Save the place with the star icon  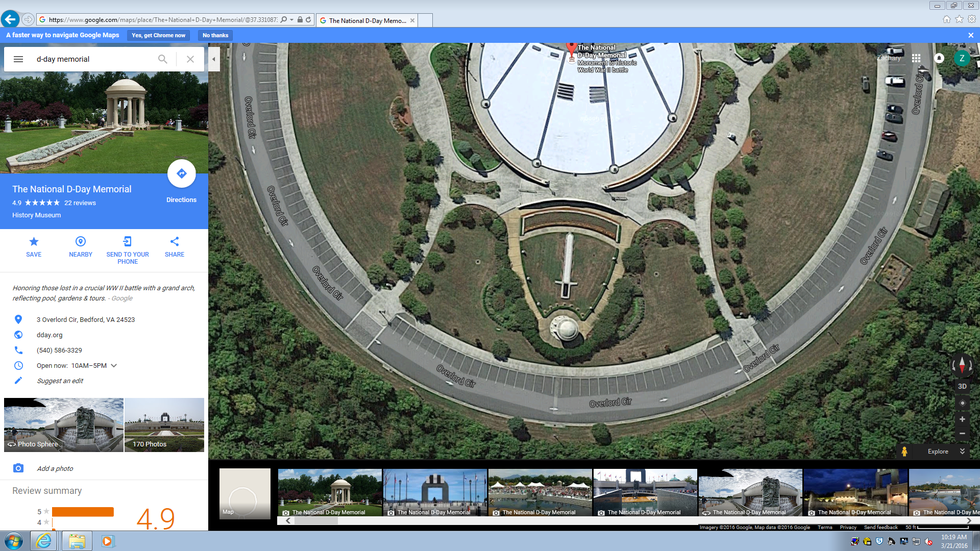click(x=34, y=242)
